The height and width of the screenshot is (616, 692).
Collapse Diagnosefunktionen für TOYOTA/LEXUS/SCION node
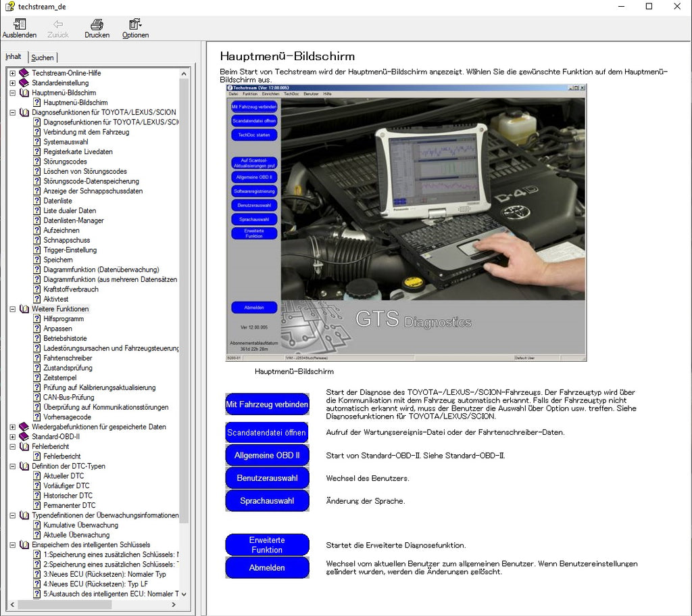(x=12, y=113)
